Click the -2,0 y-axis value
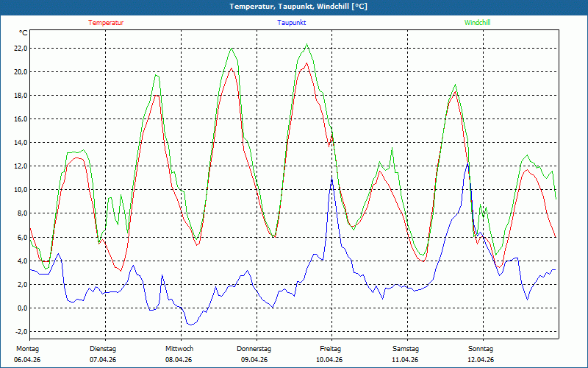Screen dimensions: 588x368 point(21,331)
